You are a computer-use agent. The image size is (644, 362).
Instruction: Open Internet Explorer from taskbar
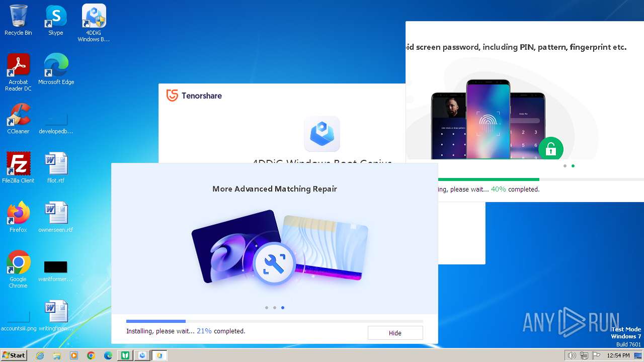coord(40,355)
